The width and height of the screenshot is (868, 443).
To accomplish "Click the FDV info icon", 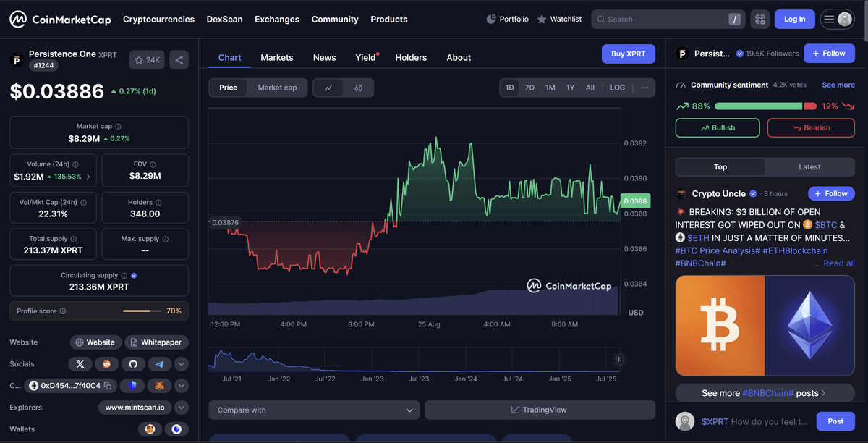I will point(153,165).
